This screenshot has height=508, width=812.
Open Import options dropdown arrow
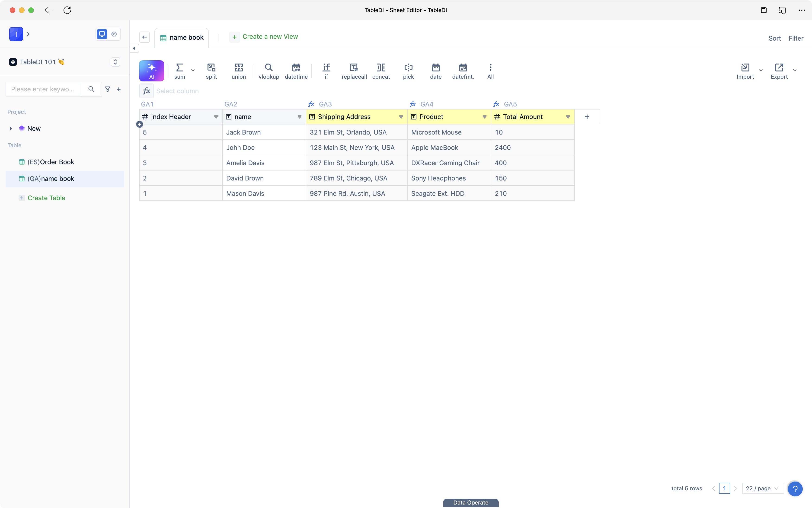761,70
